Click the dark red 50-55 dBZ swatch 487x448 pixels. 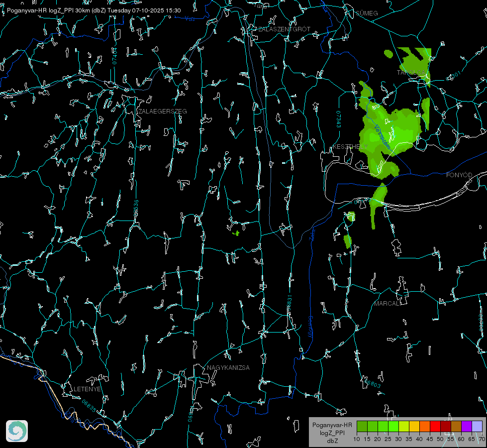pos(446,426)
